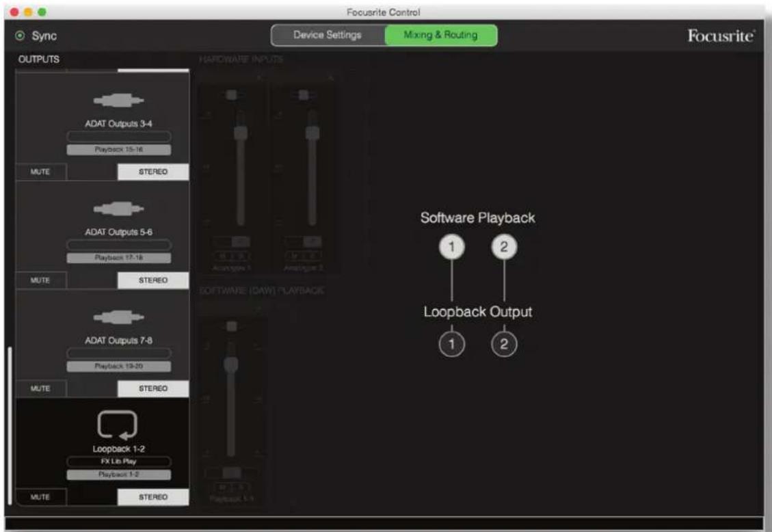
Task: Click the ADAT Outputs 7-8 connector icon
Action: [x=119, y=317]
